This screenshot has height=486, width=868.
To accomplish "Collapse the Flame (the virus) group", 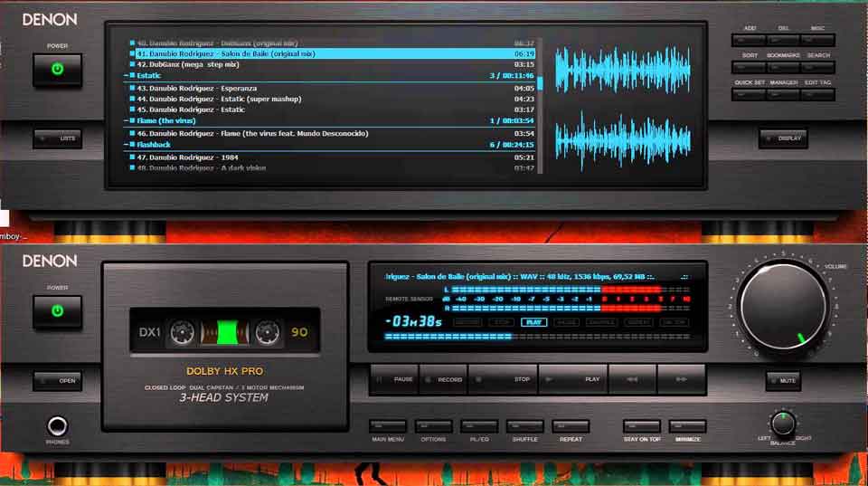I will [126, 120].
